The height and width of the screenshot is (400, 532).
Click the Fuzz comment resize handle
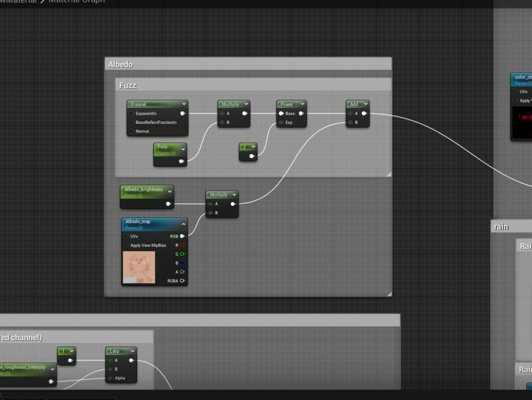[x=389, y=174]
